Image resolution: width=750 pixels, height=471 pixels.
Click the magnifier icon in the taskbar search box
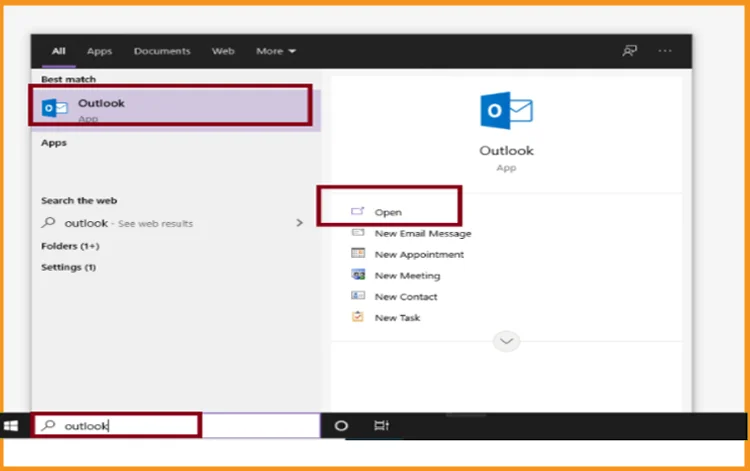click(x=48, y=425)
